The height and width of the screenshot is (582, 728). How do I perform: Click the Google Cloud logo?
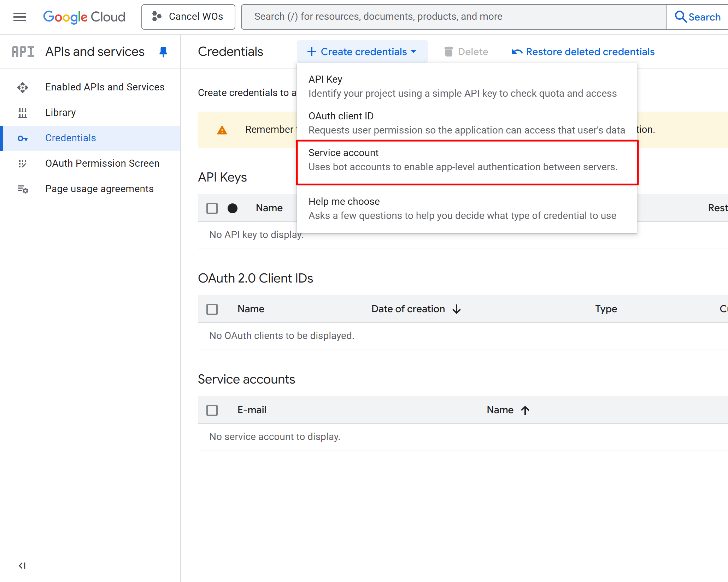coord(84,17)
